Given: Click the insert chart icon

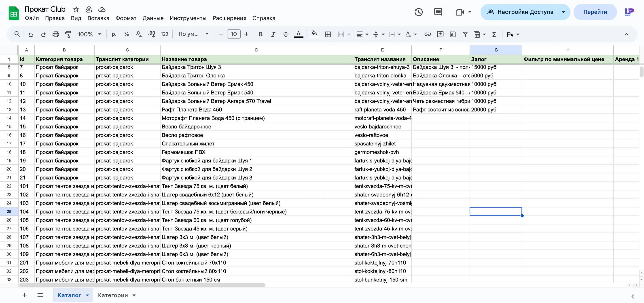Looking at the screenshot, I should [x=453, y=34].
